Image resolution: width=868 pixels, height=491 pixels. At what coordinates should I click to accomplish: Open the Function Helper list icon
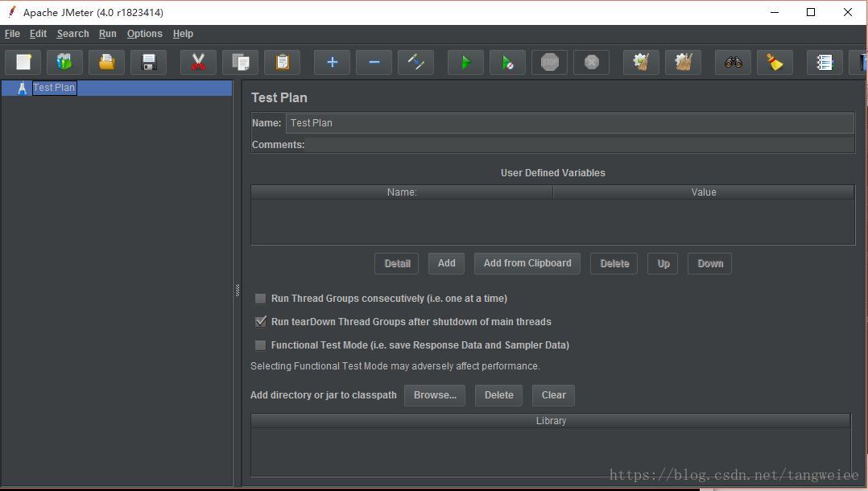[x=825, y=62]
